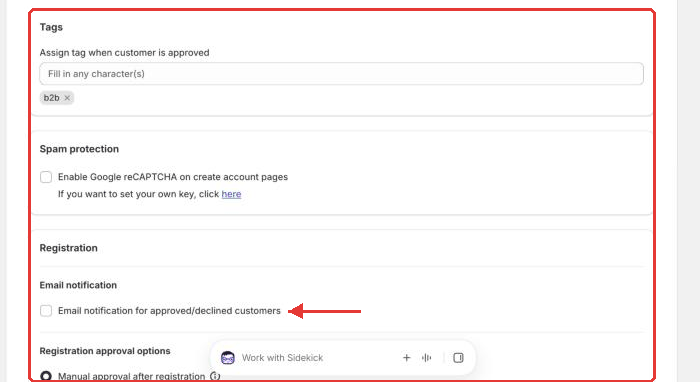Click the Spam protection heading

click(79, 149)
